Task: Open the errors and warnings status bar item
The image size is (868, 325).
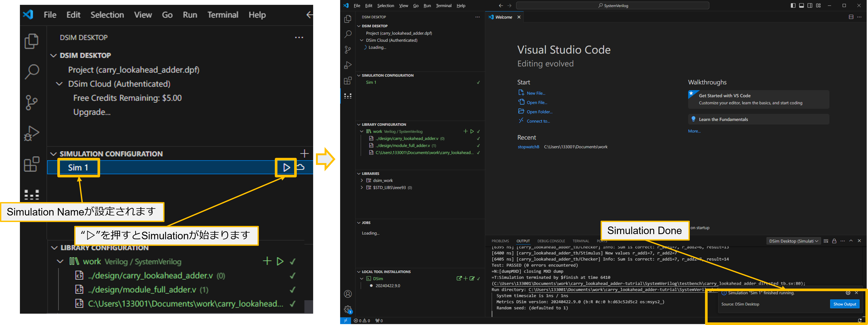Action: [x=362, y=321]
